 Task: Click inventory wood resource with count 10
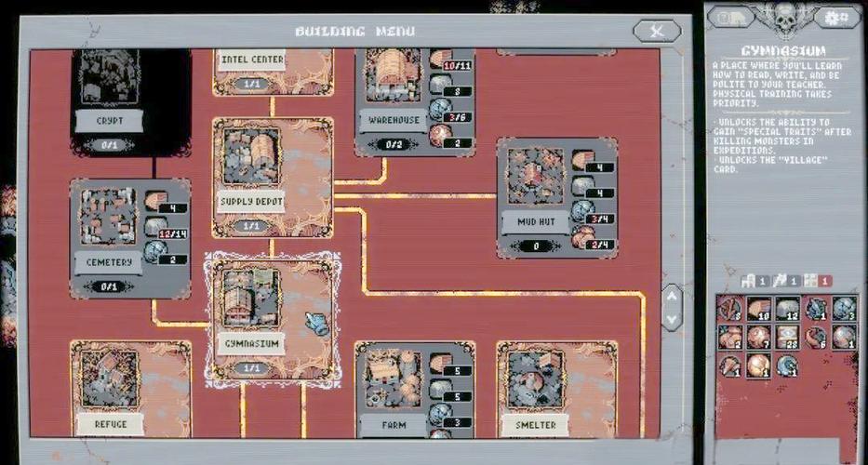click(759, 309)
